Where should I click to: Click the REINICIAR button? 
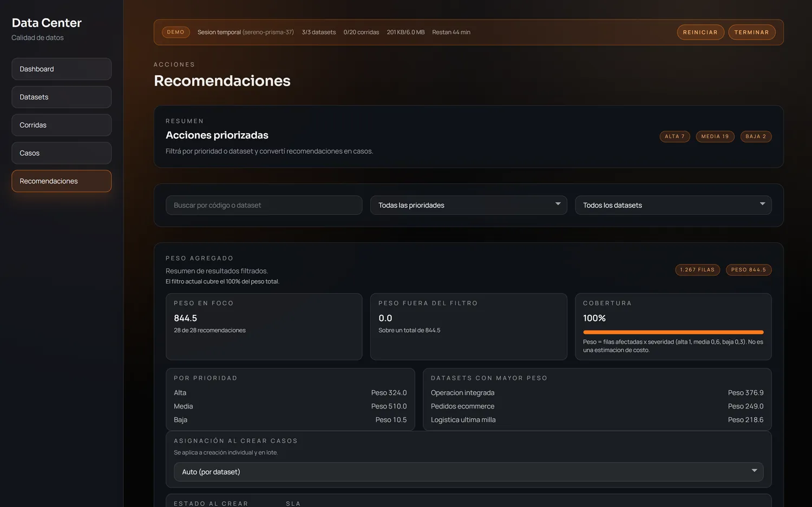point(700,32)
